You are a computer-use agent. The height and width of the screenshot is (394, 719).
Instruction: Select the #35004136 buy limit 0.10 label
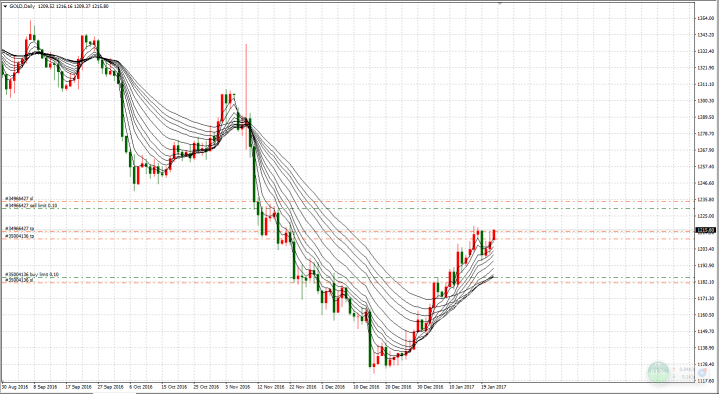(x=31, y=274)
